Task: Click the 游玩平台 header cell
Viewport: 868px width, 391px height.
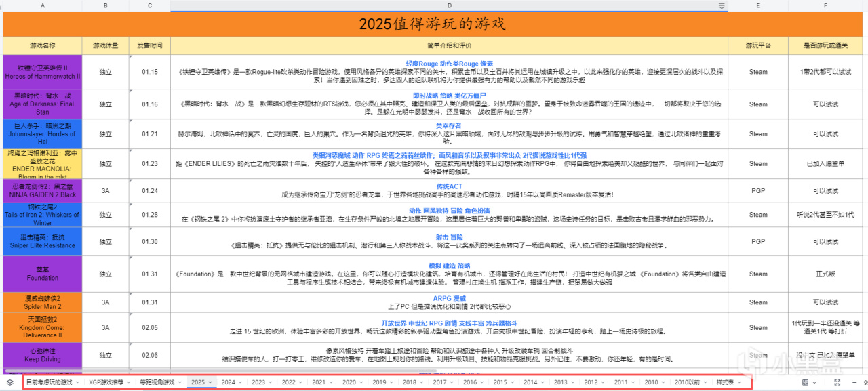Action: click(x=758, y=45)
